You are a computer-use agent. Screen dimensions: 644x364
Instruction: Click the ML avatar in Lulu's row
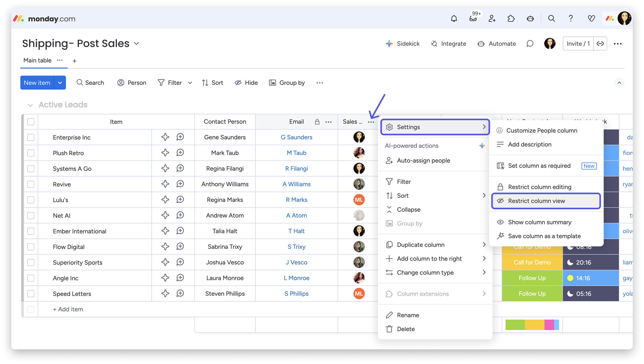click(x=359, y=200)
